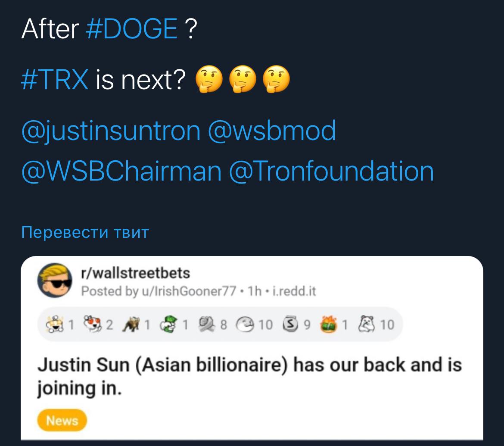The width and height of the screenshot is (504, 446).
Task: Click the silver fist award icon
Action: coord(208,324)
